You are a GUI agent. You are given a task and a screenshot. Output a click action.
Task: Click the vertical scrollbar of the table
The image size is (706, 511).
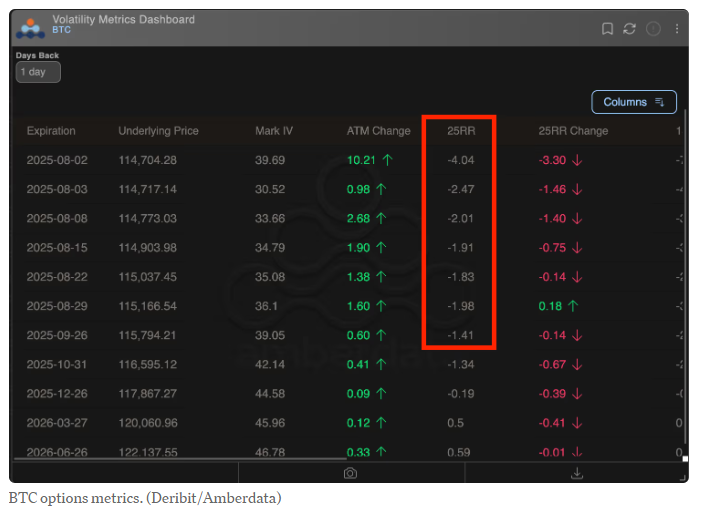tap(685, 280)
